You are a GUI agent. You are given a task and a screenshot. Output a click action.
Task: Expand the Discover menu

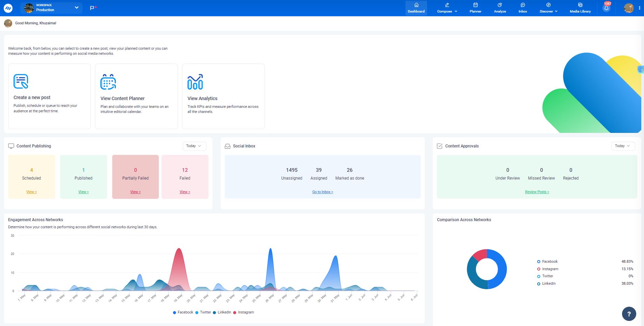click(x=548, y=8)
